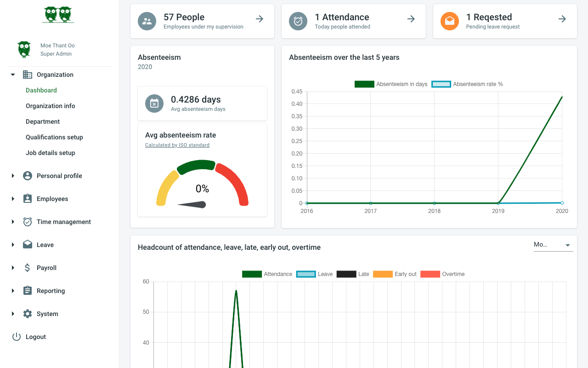Toggle Absenteeism rate % legend item
588x368 pixels.
pos(467,84)
